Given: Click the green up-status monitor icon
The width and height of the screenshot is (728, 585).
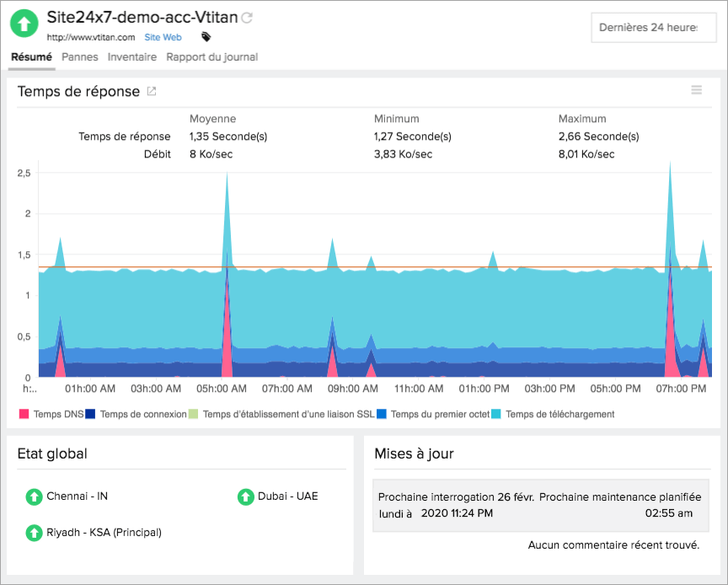Looking at the screenshot, I should 24,24.
